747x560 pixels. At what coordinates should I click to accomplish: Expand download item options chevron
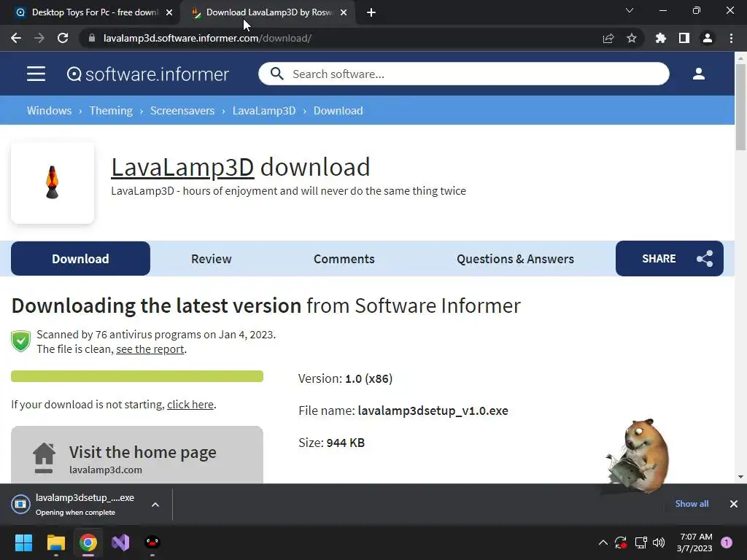[155, 505]
